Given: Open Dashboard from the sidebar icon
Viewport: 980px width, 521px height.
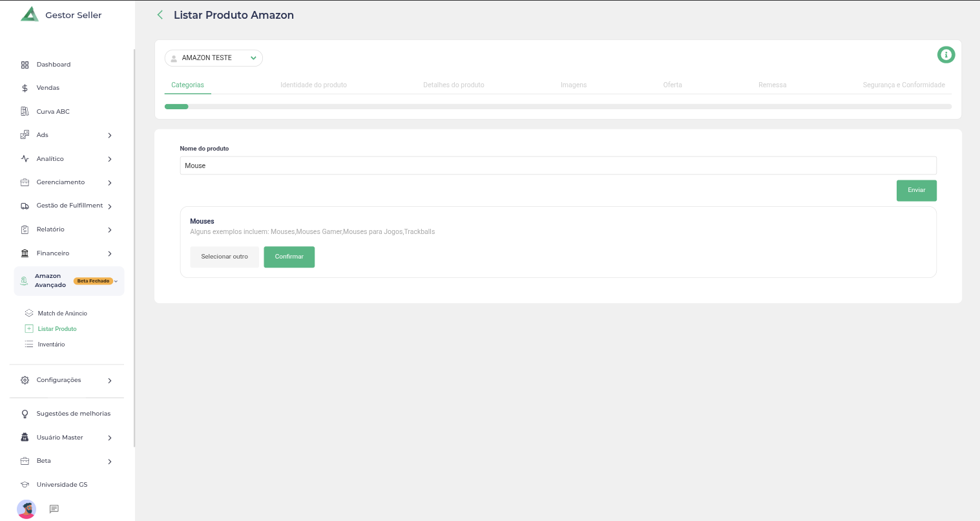Looking at the screenshot, I should [x=25, y=65].
